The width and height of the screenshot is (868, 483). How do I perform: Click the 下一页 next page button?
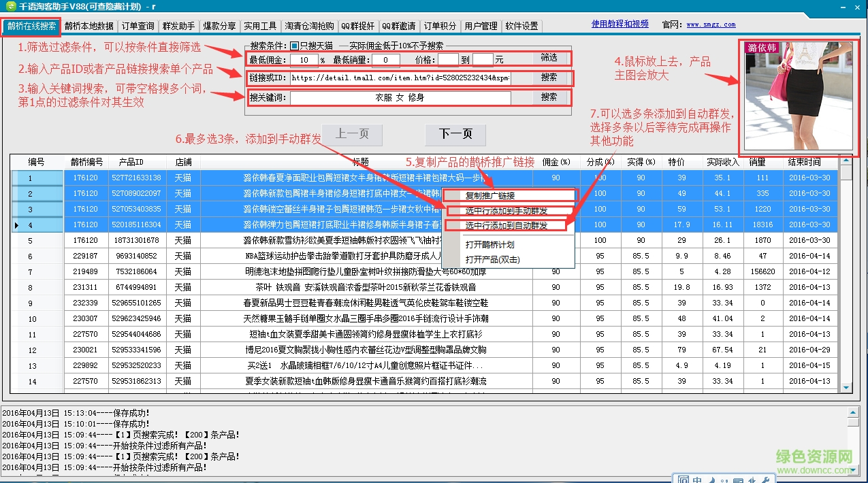coord(455,134)
